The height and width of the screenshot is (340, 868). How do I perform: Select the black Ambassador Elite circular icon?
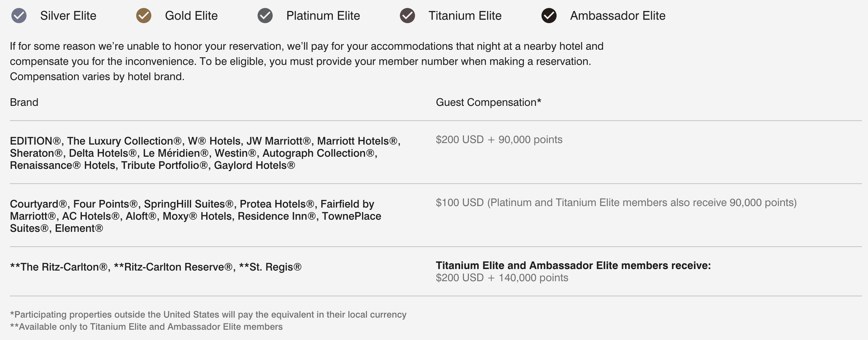coord(549,15)
